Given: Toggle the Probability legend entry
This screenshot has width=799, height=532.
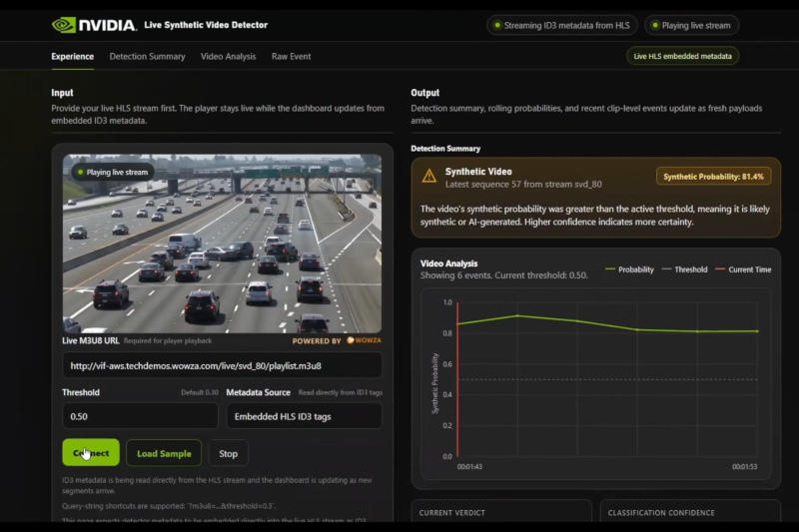Looking at the screenshot, I should (x=629, y=269).
